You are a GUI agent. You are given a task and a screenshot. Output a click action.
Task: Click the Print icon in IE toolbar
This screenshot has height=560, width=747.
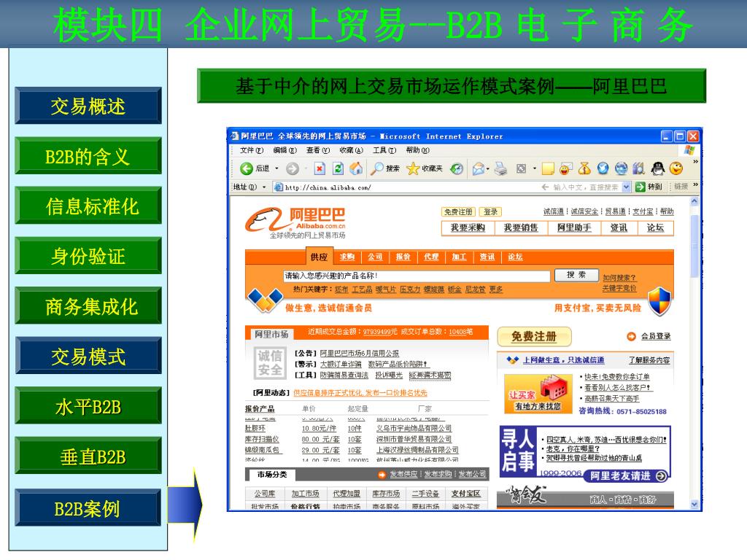pos(500,168)
